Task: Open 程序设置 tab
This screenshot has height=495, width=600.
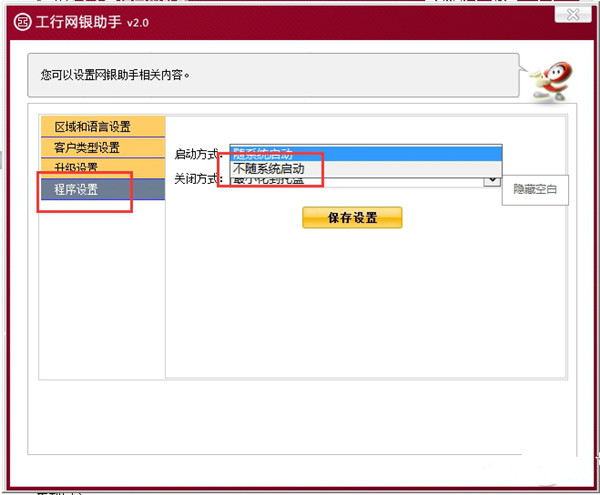Action: tap(103, 189)
